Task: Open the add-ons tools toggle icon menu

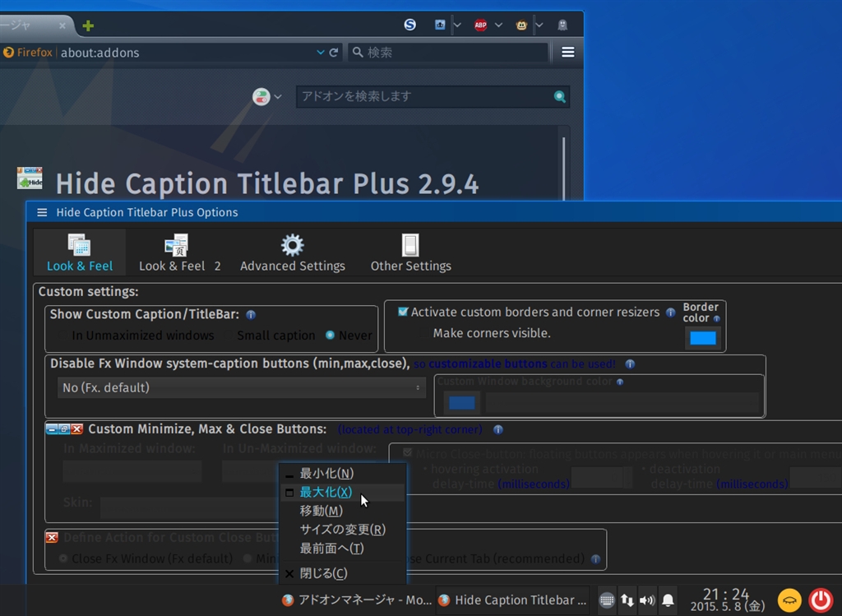Action: pos(266,97)
